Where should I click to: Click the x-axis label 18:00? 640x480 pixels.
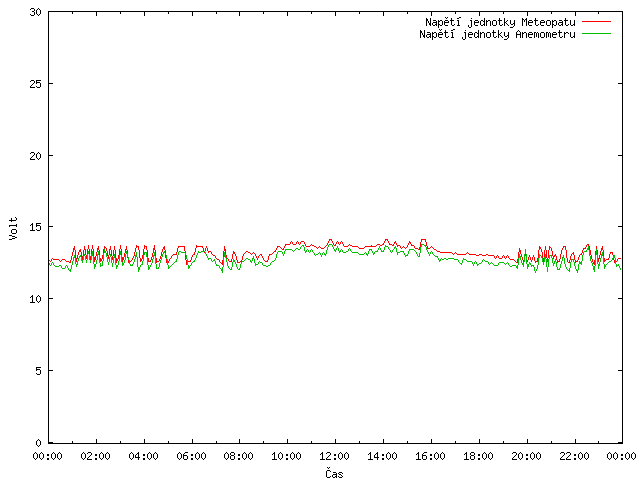[x=478, y=456]
